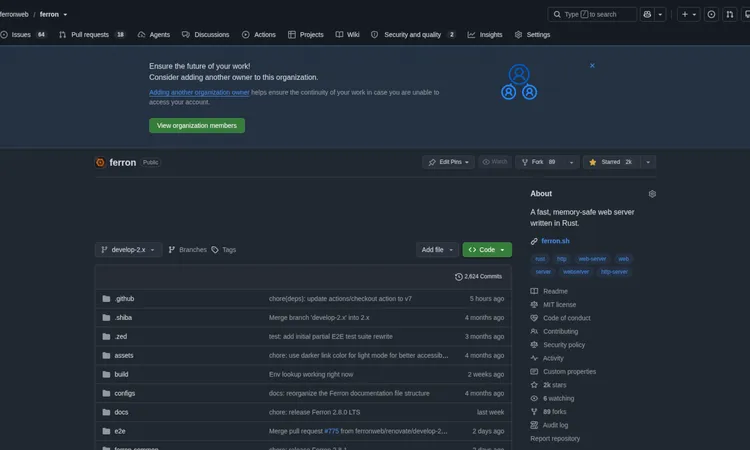Switch to the Discussions tab
Image resolution: width=750 pixels, height=450 pixels.
[x=206, y=34]
